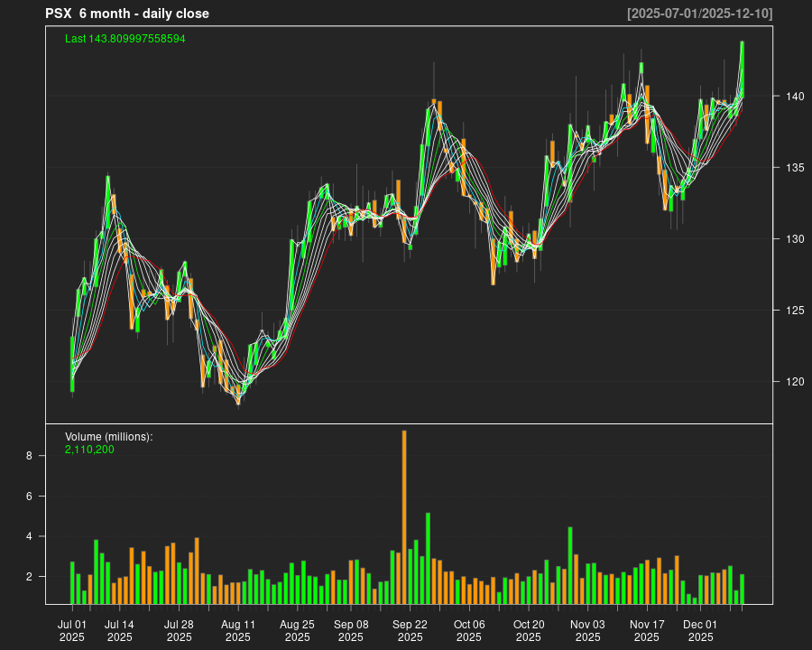Click the Nov 17 2025 date label
Image resolution: width=812 pixels, height=650 pixels.
(647, 630)
